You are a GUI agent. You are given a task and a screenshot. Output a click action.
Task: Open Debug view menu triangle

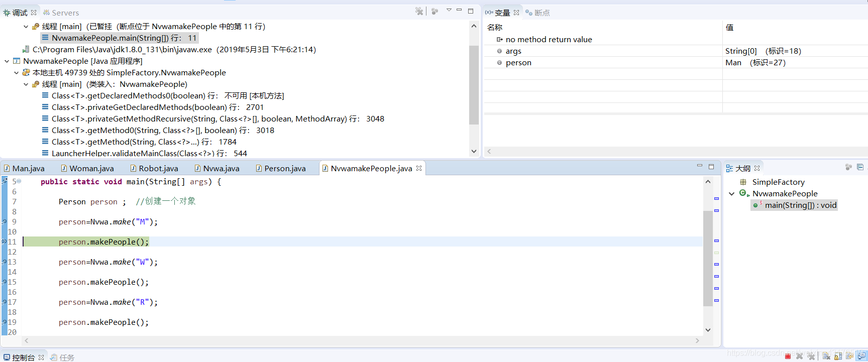pyautogui.click(x=449, y=10)
